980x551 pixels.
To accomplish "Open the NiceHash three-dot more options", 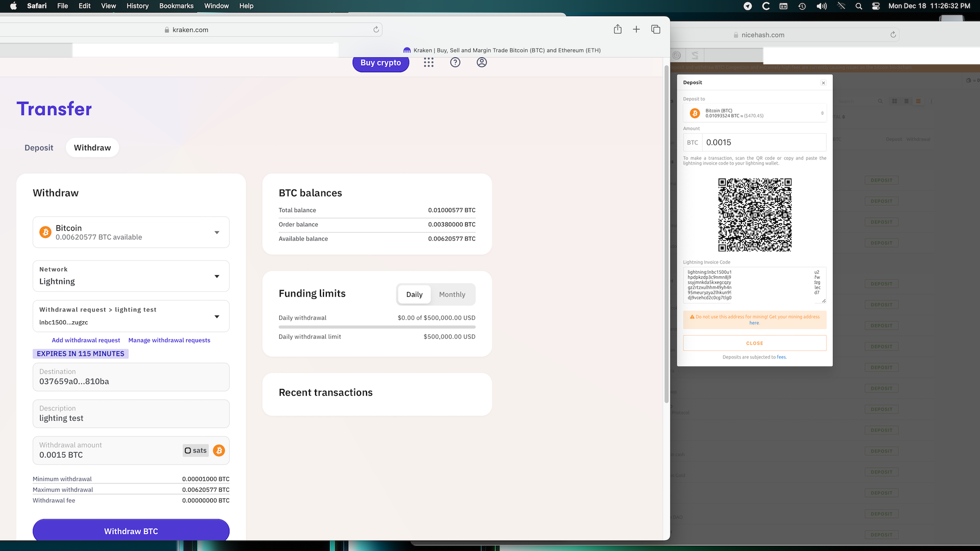I will tap(931, 101).
